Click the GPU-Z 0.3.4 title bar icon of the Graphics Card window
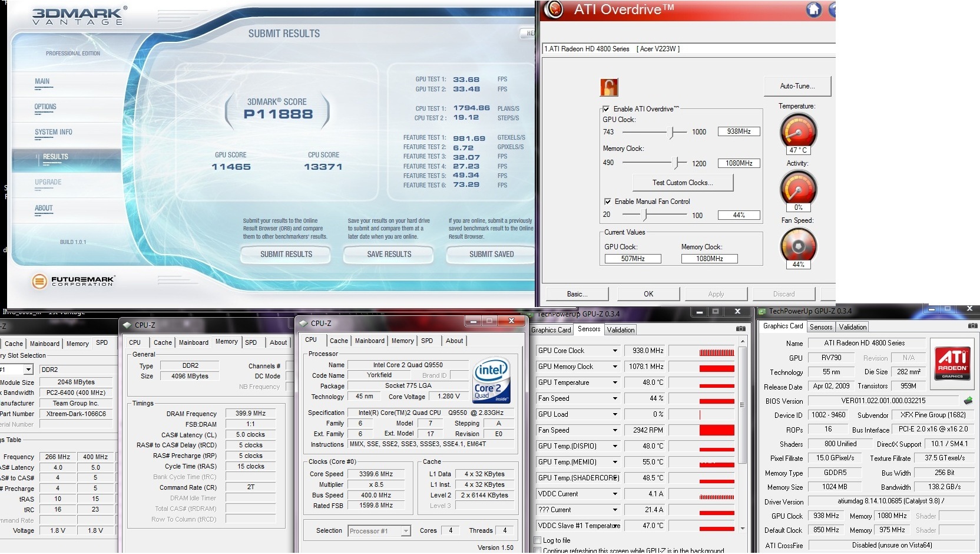Viewport: 980px width, 554px height. [x=762, y=311]
